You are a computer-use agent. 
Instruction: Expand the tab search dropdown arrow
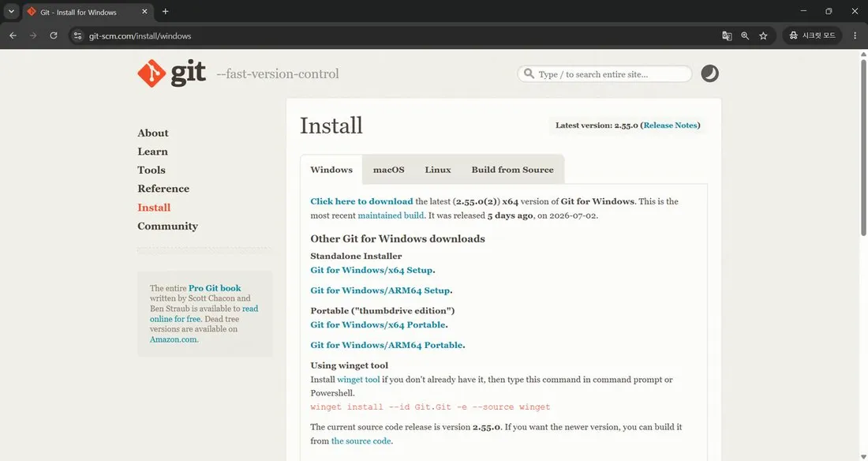pos(11,12)
